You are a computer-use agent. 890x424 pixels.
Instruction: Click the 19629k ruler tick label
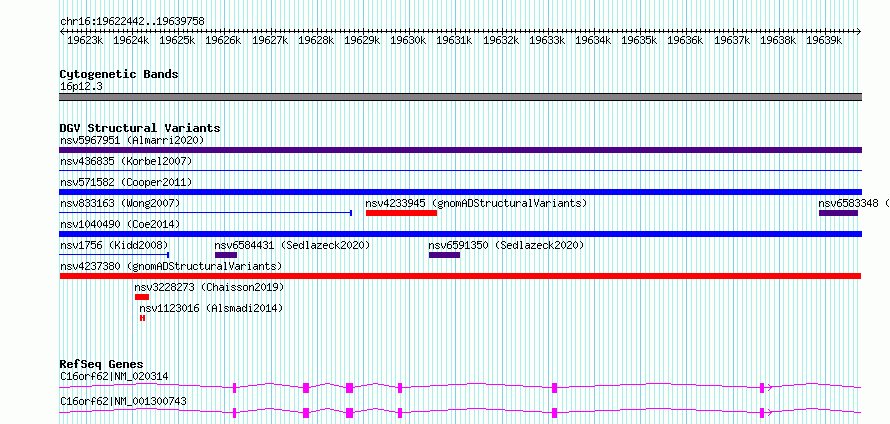[x=362, y=40]
